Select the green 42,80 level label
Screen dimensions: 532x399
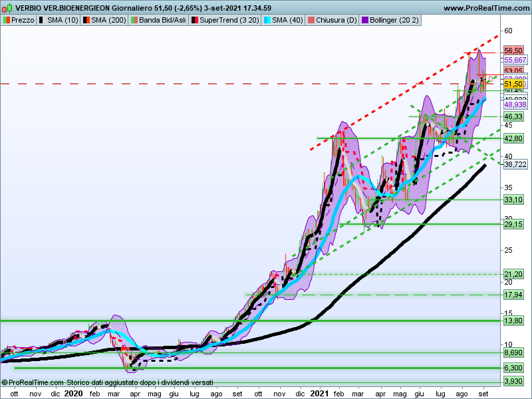click(x=513, y=138)
